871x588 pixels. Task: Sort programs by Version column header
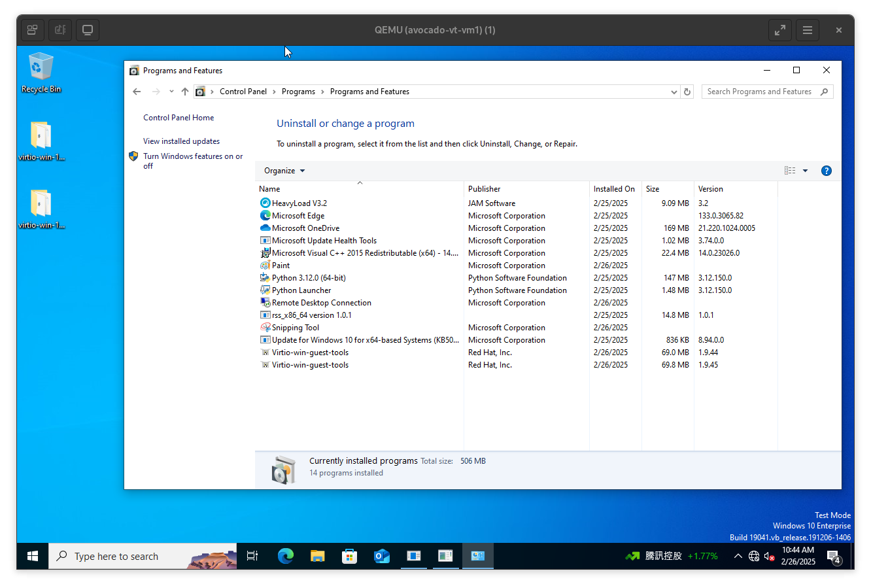pyautogui.click(x=736, y=188)
